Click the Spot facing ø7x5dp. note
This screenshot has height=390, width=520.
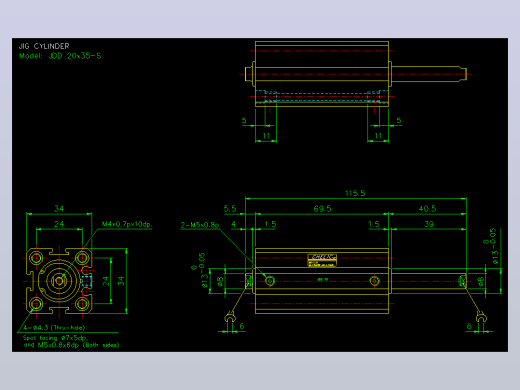click(55, 338)
